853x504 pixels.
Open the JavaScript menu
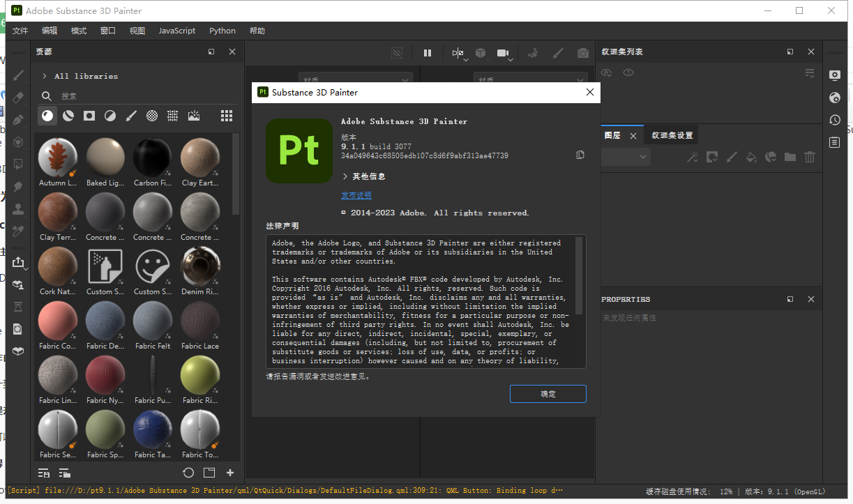coord(177,31)
